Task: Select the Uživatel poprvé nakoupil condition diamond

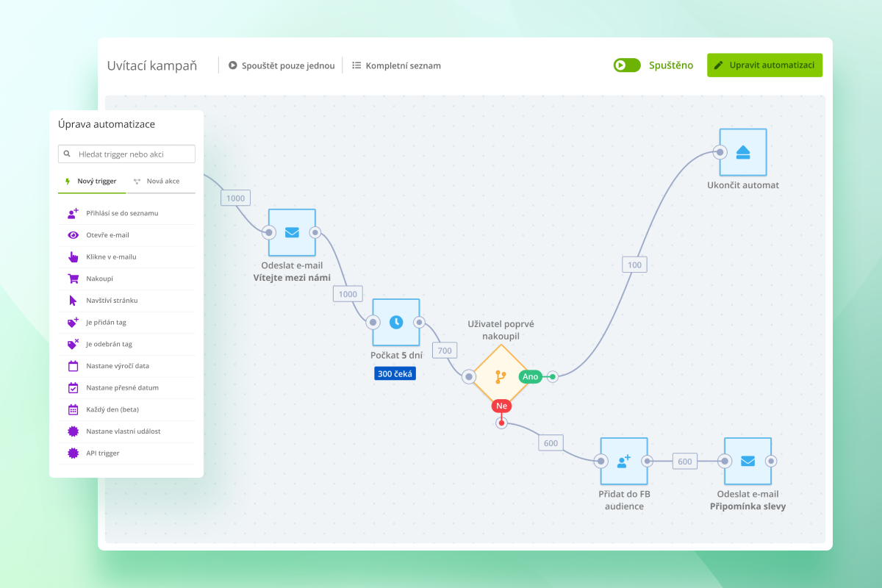Action: [500, 377]
